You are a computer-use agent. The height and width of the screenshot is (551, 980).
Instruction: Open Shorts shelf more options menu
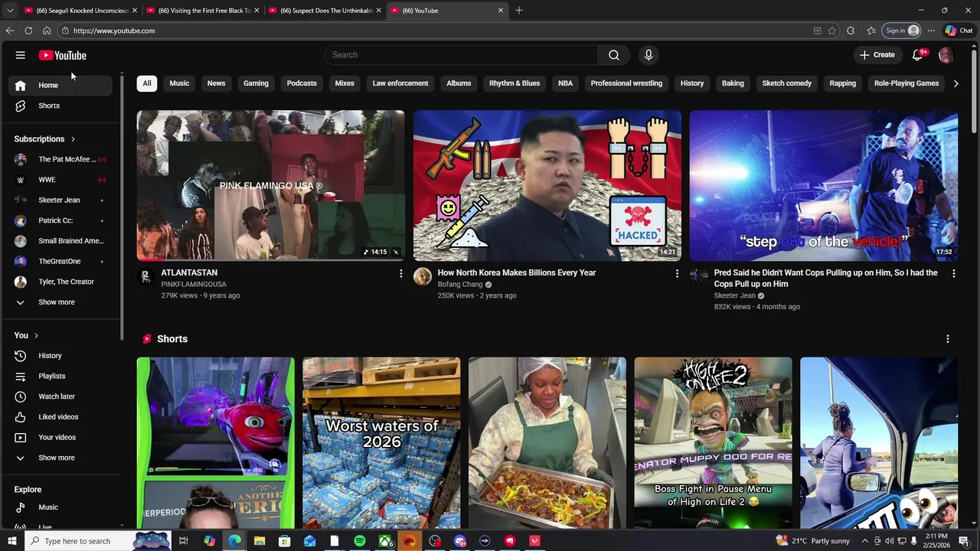point(947,339)
